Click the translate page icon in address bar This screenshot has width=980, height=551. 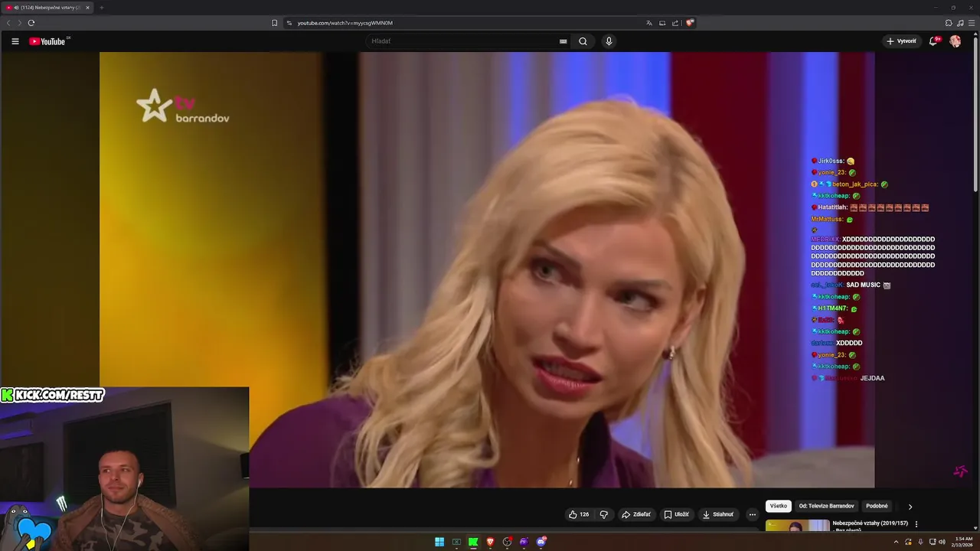(x=649, y=23)
